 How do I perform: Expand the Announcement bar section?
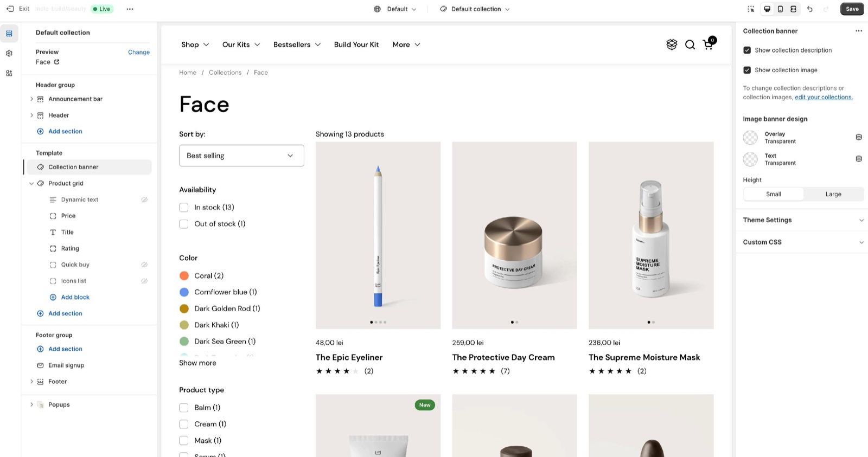pos(31,99)
